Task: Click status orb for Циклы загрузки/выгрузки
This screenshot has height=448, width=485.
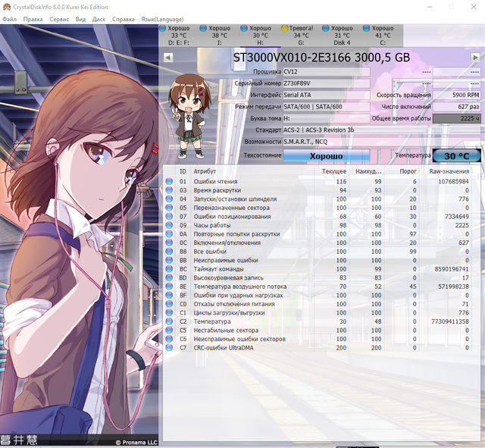Action: pyautogui.click(x=169, y=313)
